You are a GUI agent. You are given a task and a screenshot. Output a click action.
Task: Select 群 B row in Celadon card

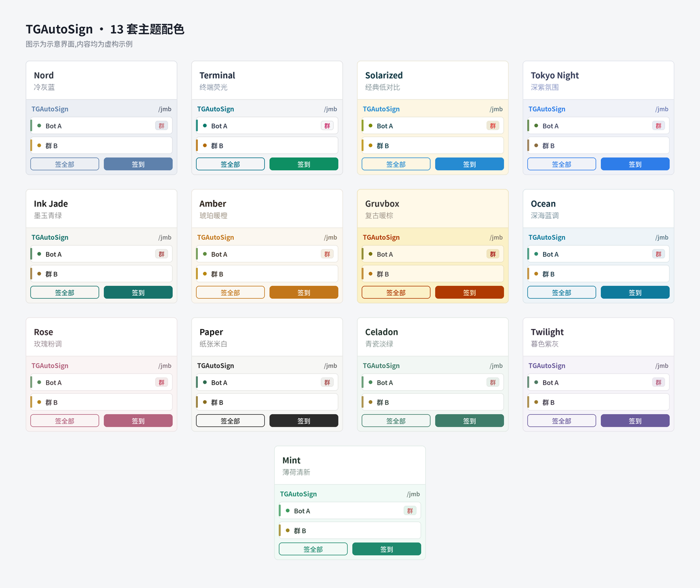click(433, 402)
